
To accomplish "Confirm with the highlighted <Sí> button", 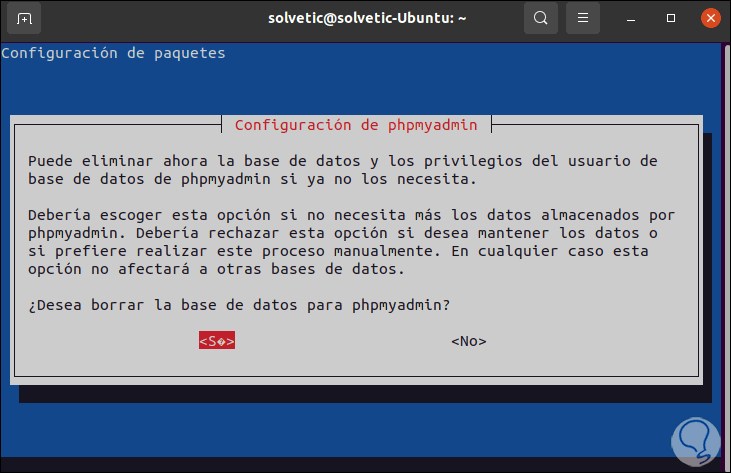I will pos(217,341).
